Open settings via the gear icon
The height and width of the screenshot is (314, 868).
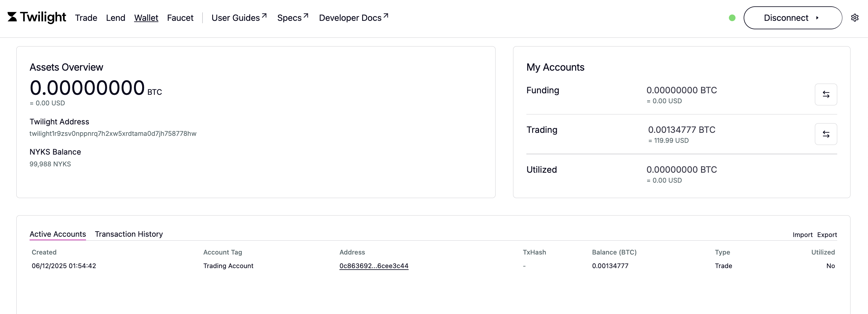[854, 18]
